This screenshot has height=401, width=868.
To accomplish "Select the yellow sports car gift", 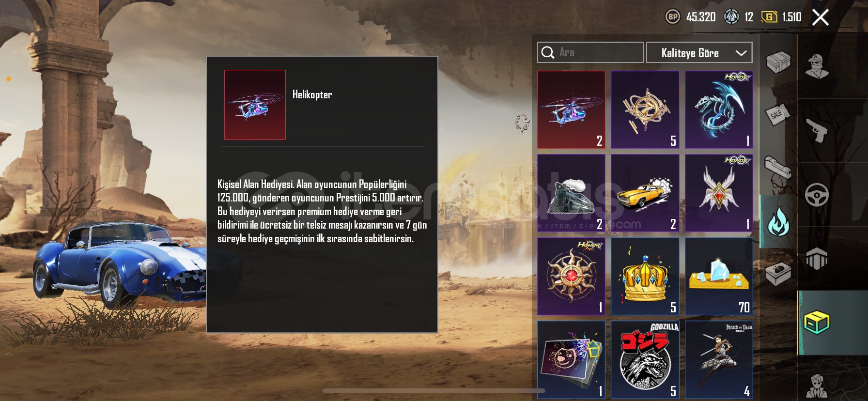I will 645,193.
